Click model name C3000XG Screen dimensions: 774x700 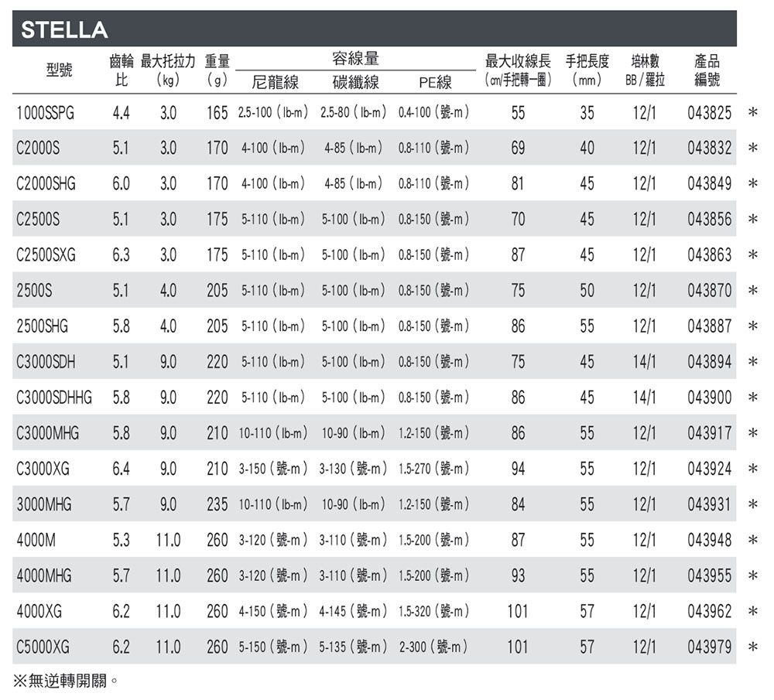46,469
